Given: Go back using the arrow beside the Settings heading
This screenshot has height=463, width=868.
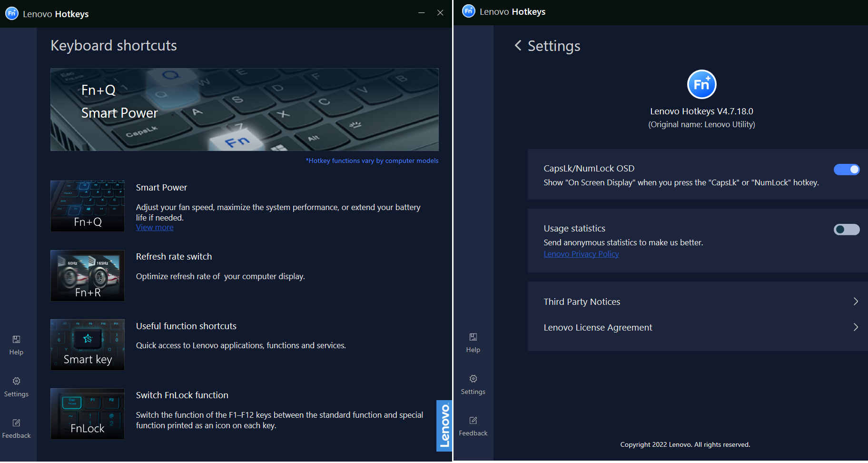Looking at the screenshot, I should (x=518, y=46).
